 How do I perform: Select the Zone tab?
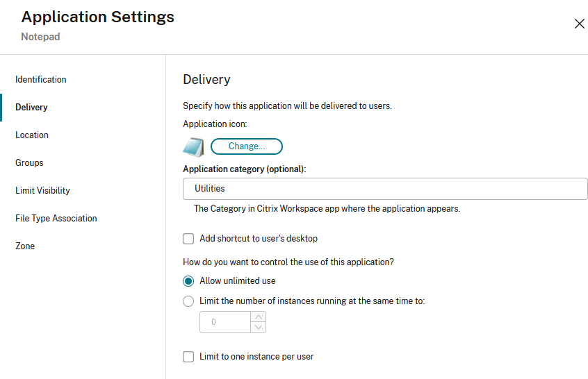(x=25, y=246)
